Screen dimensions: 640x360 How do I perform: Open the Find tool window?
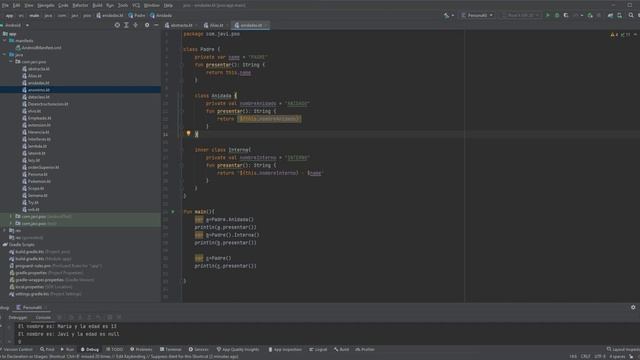pyautogui.click(x=47, y=349)
